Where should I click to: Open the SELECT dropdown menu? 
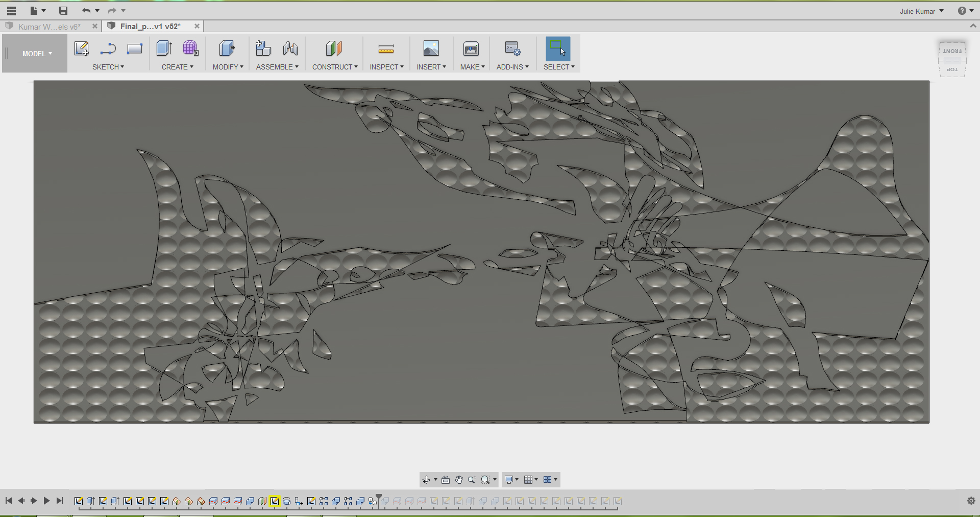[559, 67]
